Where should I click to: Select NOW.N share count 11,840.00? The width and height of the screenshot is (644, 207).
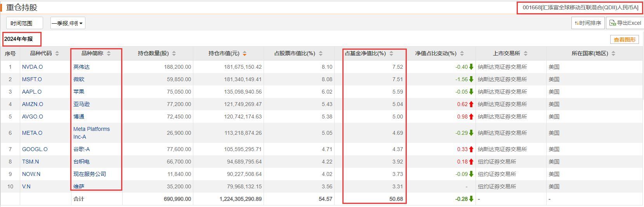click(x=179, y=174)
